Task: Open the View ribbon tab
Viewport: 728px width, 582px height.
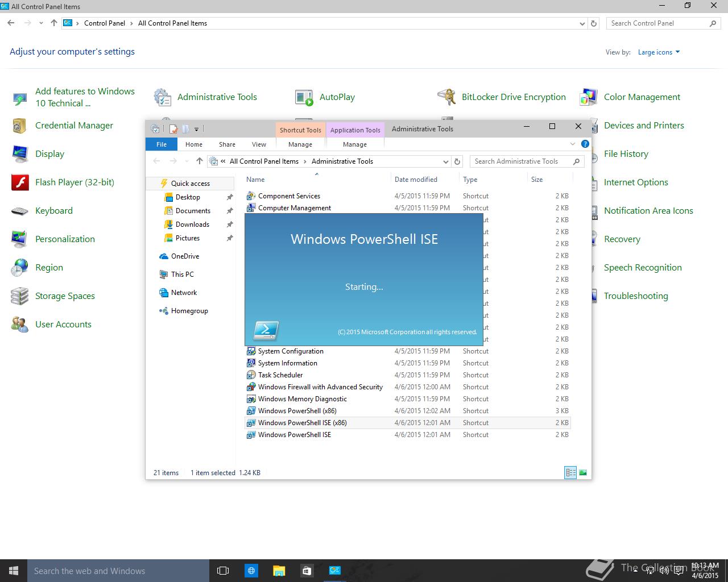Action: pyautogui.click(x=259, y=144)
